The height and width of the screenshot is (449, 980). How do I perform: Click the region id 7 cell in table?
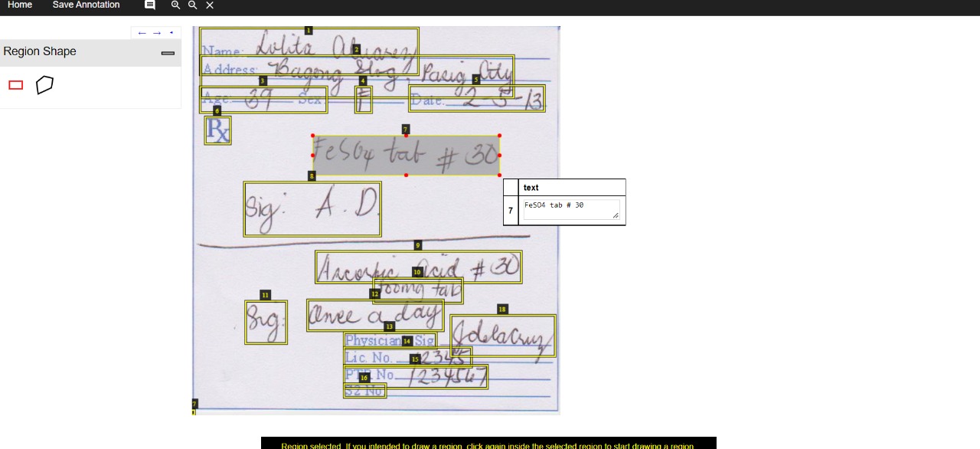[x=511, y=210]
